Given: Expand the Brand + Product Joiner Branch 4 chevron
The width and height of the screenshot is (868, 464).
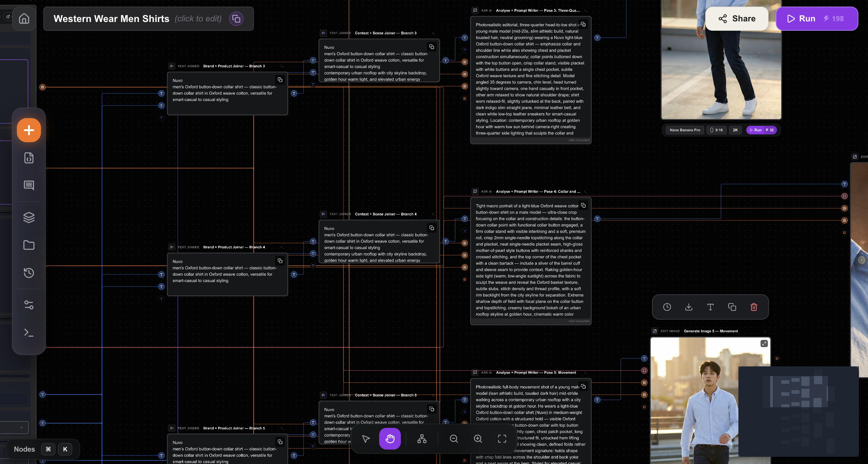Looking at the screenshot, I should click(x=282, y=247).
